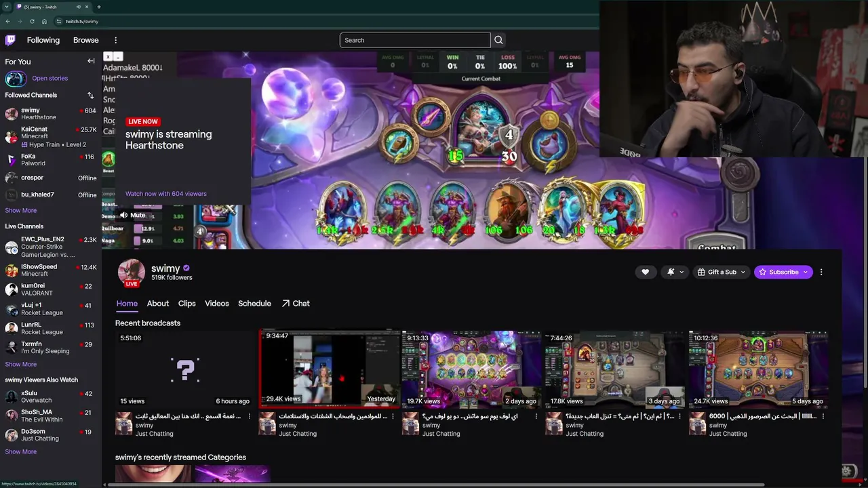Select the offline crespor channel

[x=51, y=178]
